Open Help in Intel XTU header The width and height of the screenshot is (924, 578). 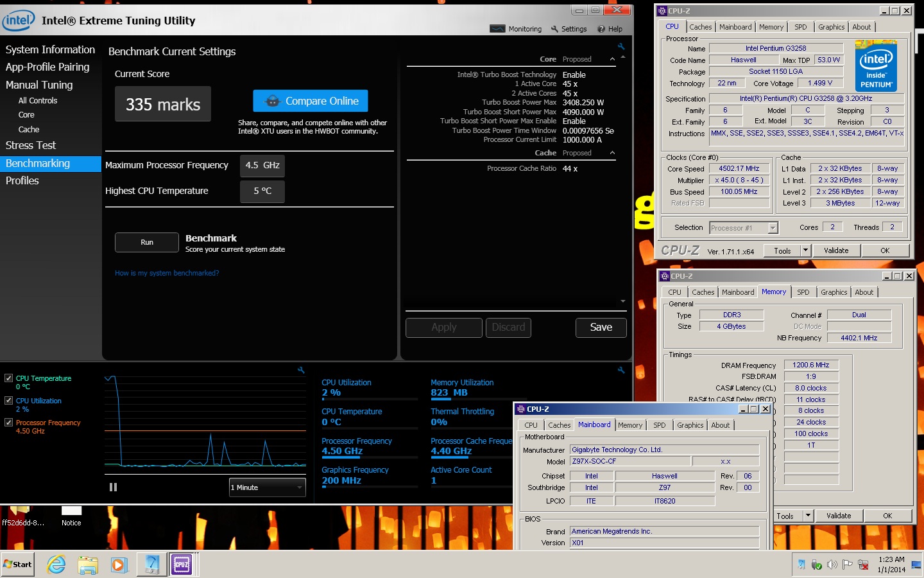pos(610,29)
